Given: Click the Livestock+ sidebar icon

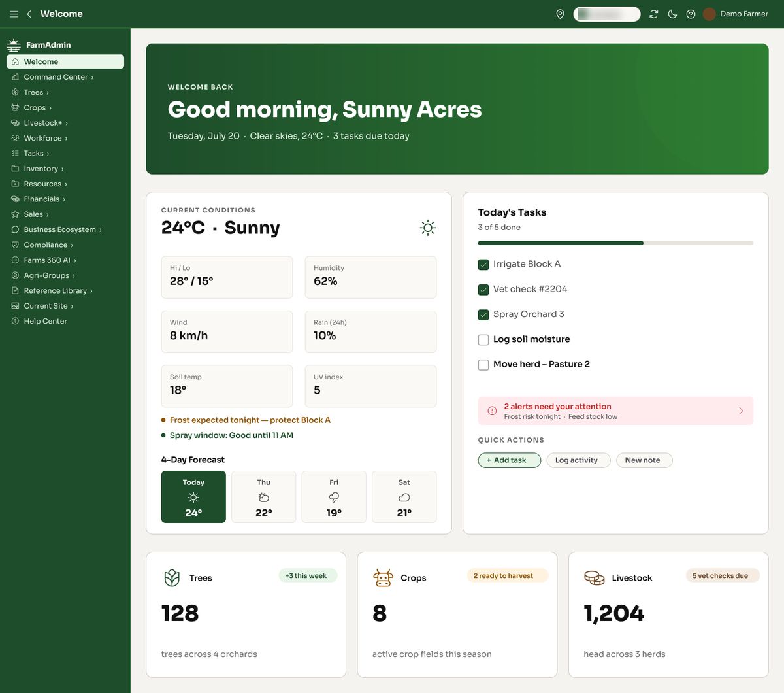Looking at the screenshot, I should tap(15, 123).
